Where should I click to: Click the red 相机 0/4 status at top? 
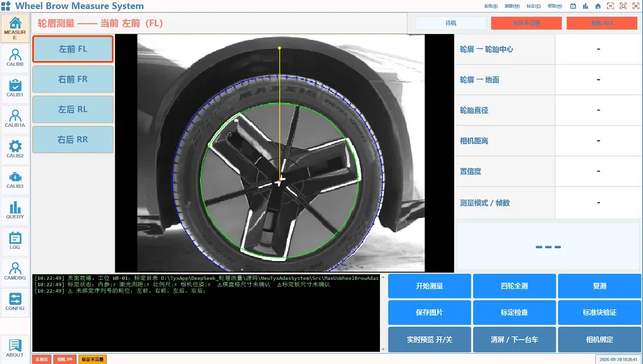602,23
